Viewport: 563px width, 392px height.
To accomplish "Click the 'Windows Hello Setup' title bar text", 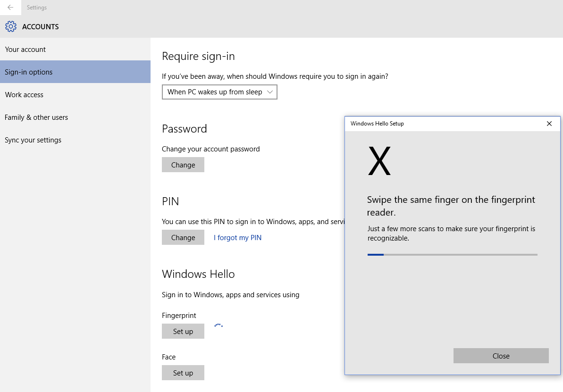I will point(377,124).
